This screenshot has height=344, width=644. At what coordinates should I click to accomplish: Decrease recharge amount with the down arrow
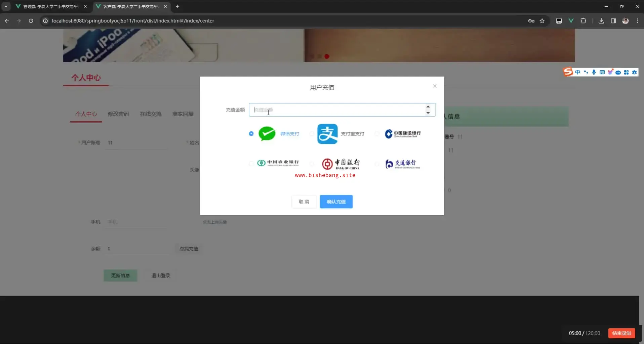pos(428,113)
